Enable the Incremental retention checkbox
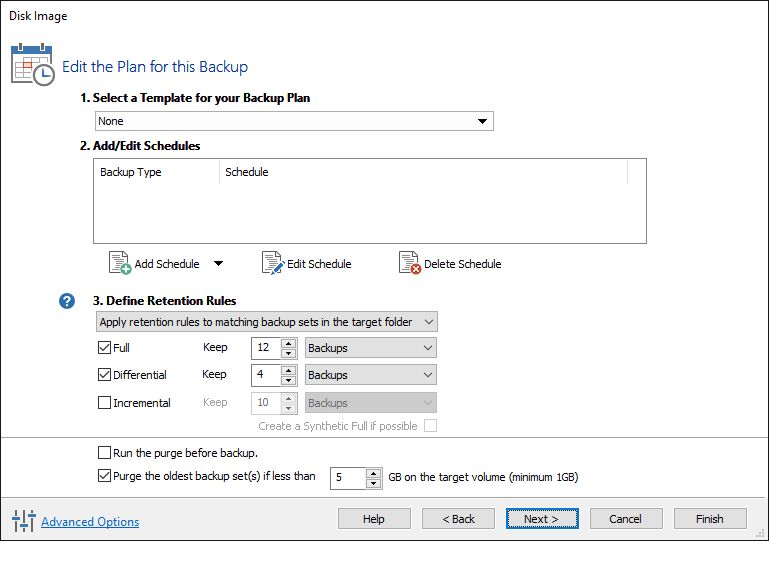Viewport: 769px width, 576px height. coord(105,403)
